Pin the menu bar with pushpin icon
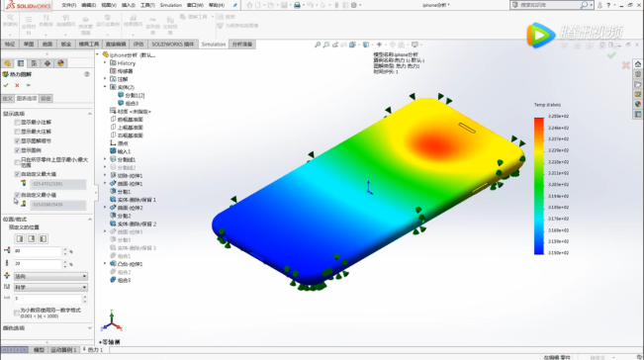This screenshot has width=644, height=360. click(234, 5)
